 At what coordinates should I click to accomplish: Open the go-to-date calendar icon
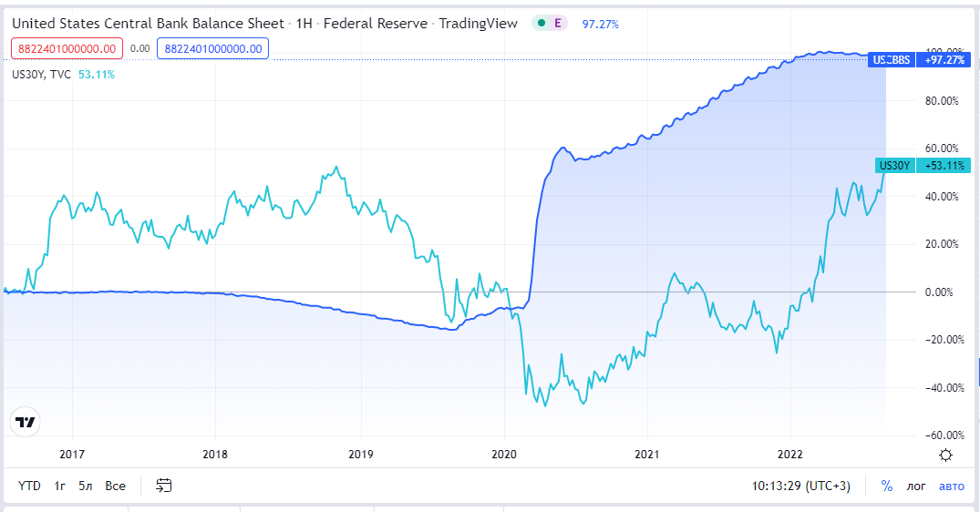[164, 486]
